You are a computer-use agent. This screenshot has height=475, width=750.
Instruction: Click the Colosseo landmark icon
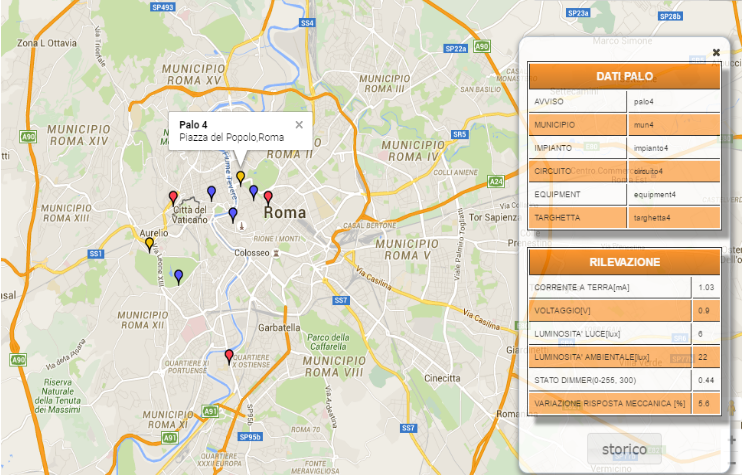(x=276, y=253)
